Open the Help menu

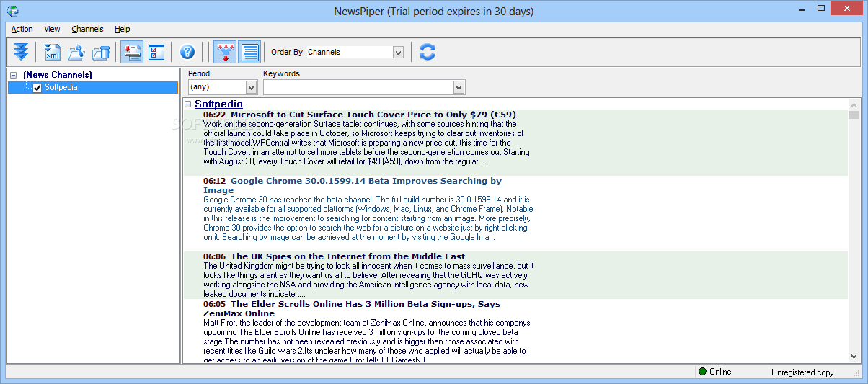coord(123,29)
